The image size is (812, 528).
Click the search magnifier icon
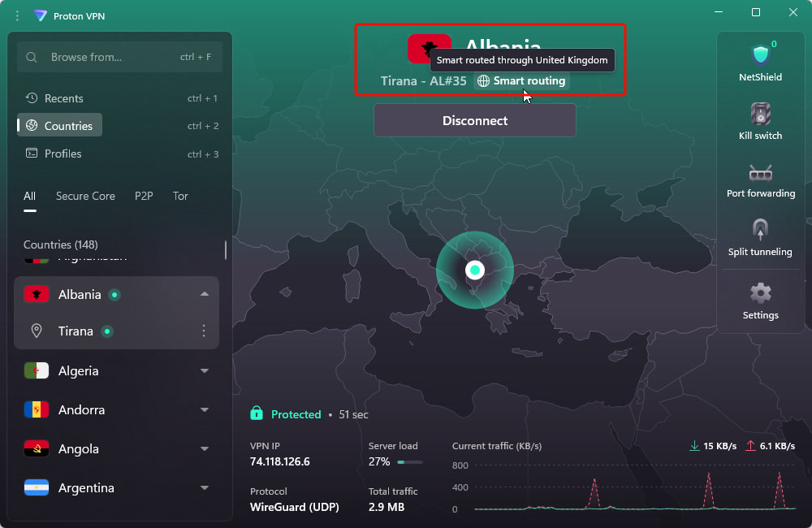pyautogui.click(x=32, y=57)
